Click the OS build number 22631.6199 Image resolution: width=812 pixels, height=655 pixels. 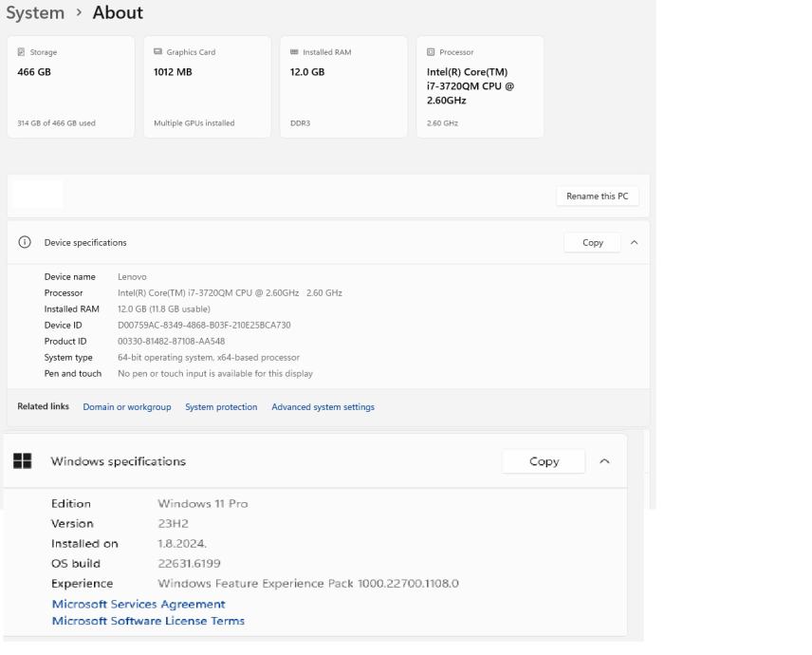(189, 564)
